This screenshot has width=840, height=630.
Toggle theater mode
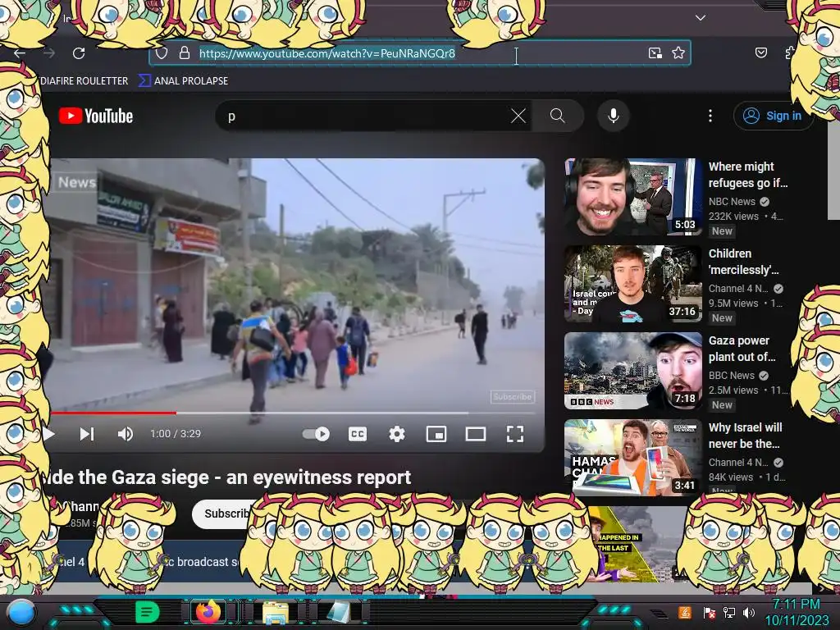475,434
